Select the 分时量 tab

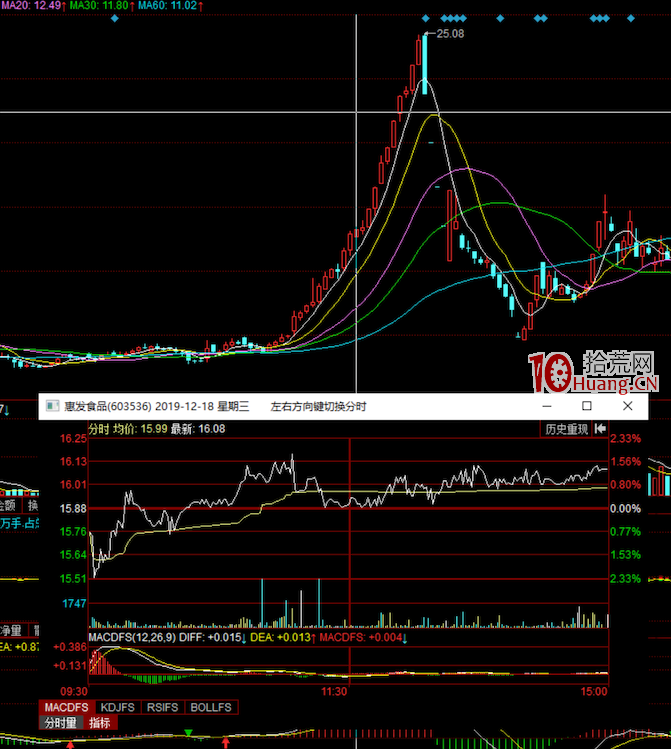pos(61,723)
